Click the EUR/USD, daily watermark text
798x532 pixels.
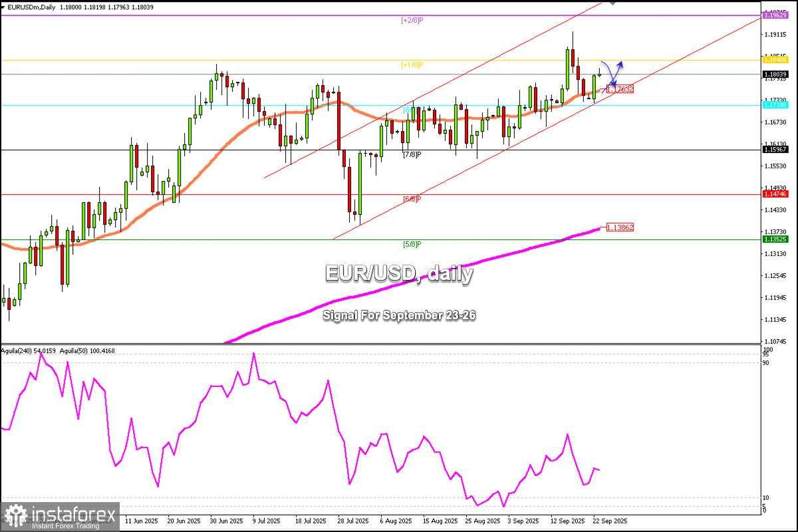tap(398, 272)
